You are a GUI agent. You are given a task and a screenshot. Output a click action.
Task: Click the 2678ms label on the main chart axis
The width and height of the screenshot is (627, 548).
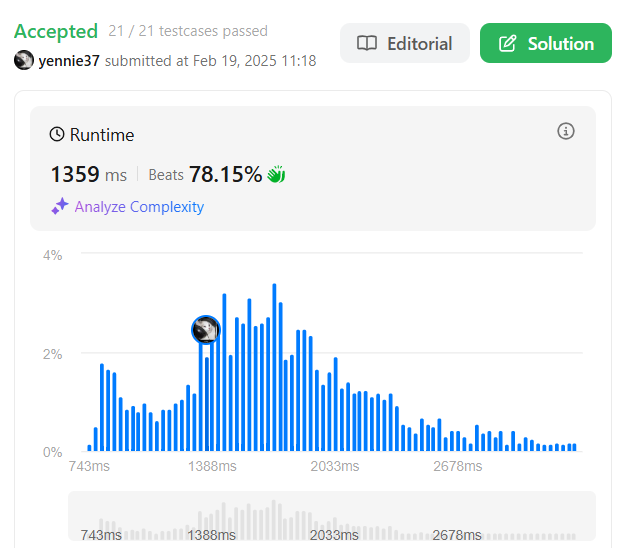pos(458,466)
